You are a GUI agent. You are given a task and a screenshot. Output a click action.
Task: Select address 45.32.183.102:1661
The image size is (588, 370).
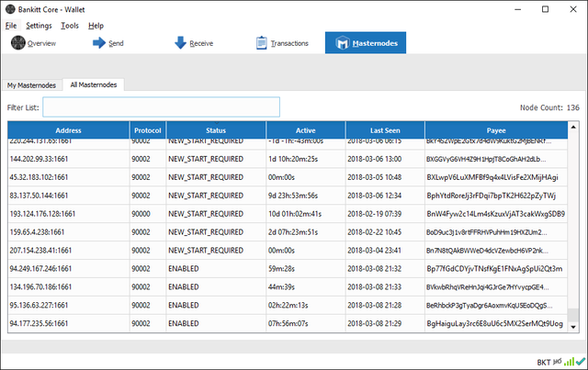(x=39, y=177)
